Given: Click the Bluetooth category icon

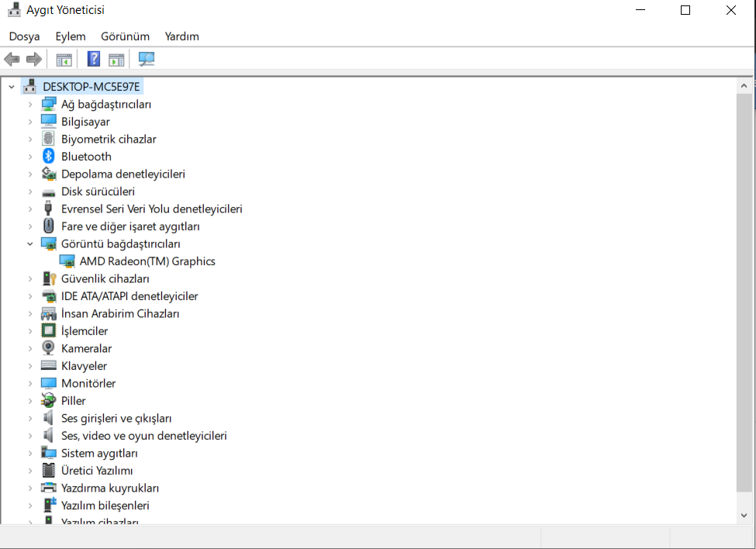Looking at the screenshot, I should coord(48,156).
